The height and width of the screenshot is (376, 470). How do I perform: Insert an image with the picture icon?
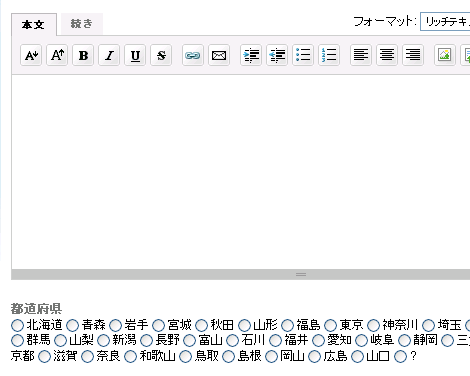point(445,55)
